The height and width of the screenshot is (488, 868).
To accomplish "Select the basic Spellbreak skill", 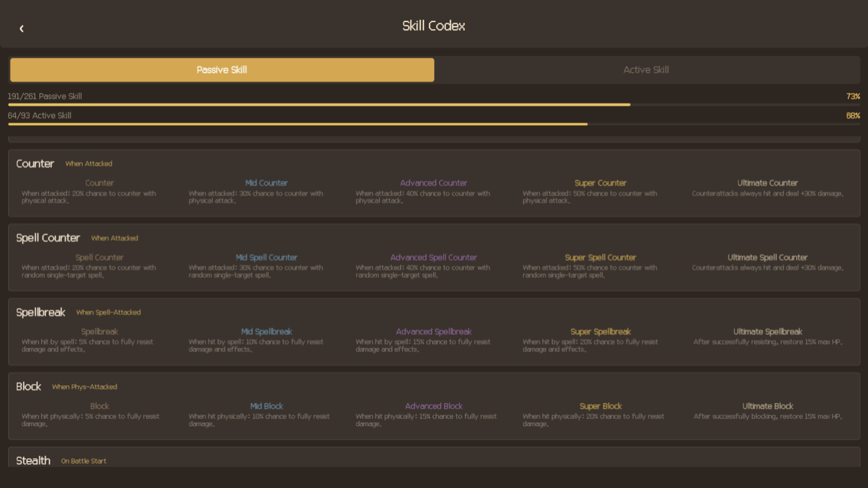I will click(x=99, y=332).
